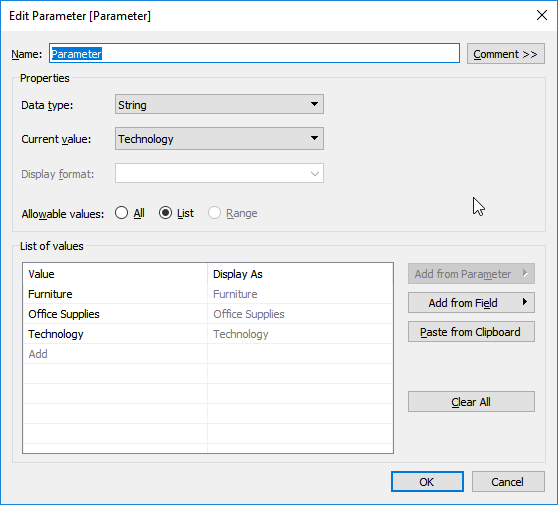Select the Furniture value row
This screenshot has width=558, height=505.
tap(115, 294)
